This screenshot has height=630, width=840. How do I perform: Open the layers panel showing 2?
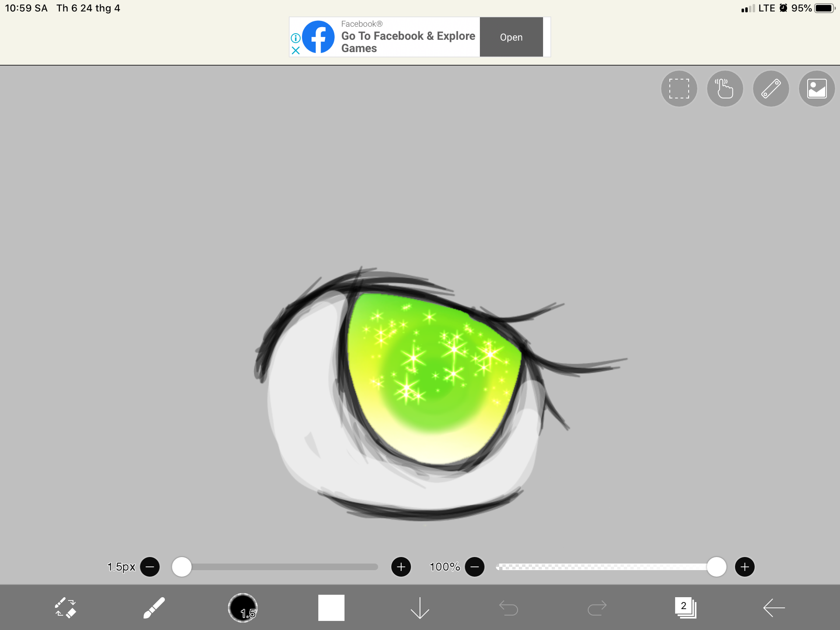point(686,608)
